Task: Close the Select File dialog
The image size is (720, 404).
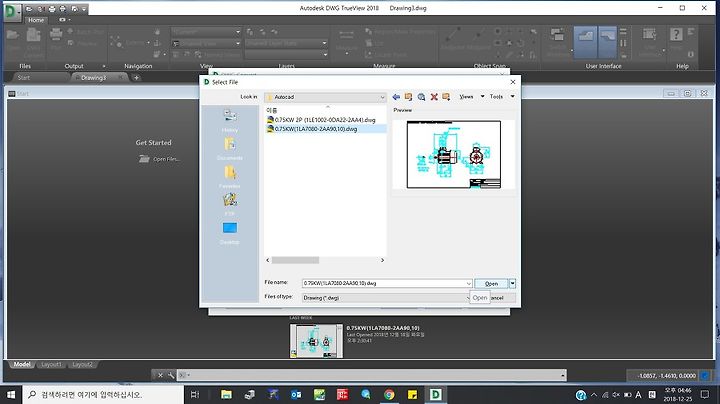Action: [x=513, y=82]
